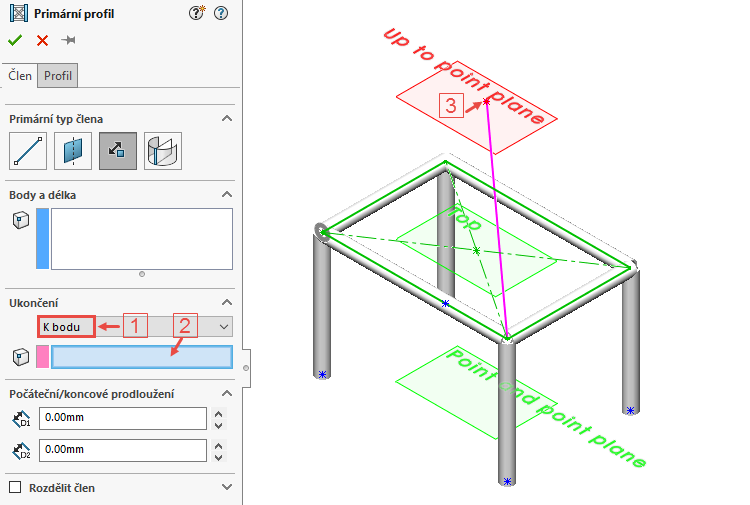Select the face and plane intersection member type

coord(163,151)
